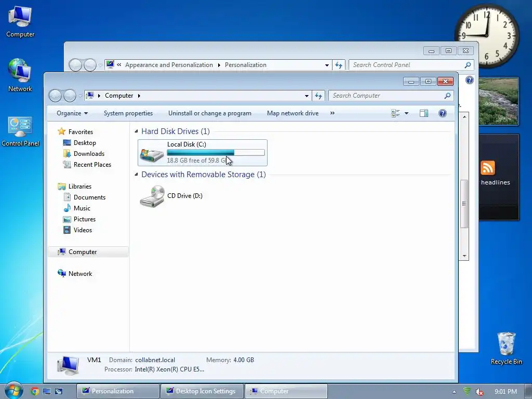This screenshot has width=532, height=399.
Task: Open the Pictures library
Action: coord(85,219)
